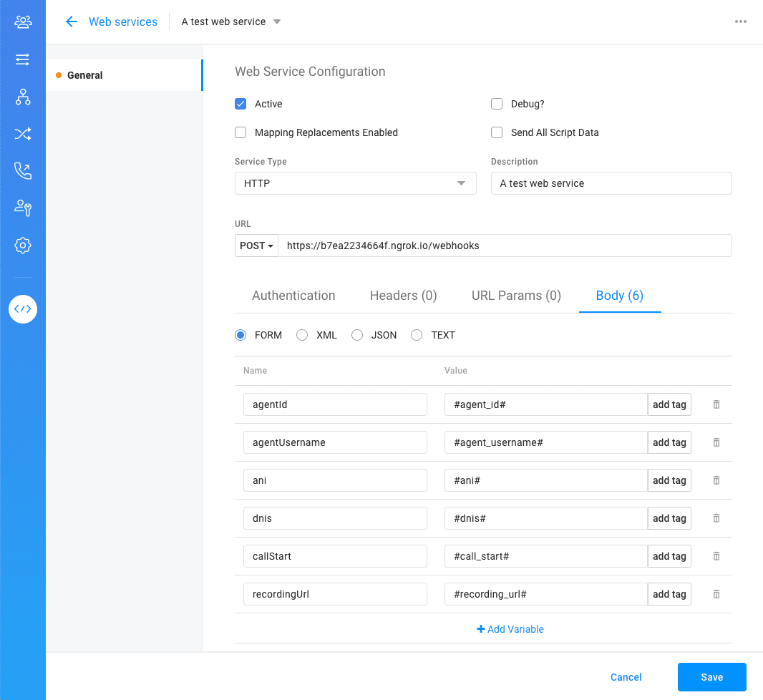This screenshot has height=700, width=763.
Task: Click the outbound phone call sidebar icon
Action: (23, 171)
